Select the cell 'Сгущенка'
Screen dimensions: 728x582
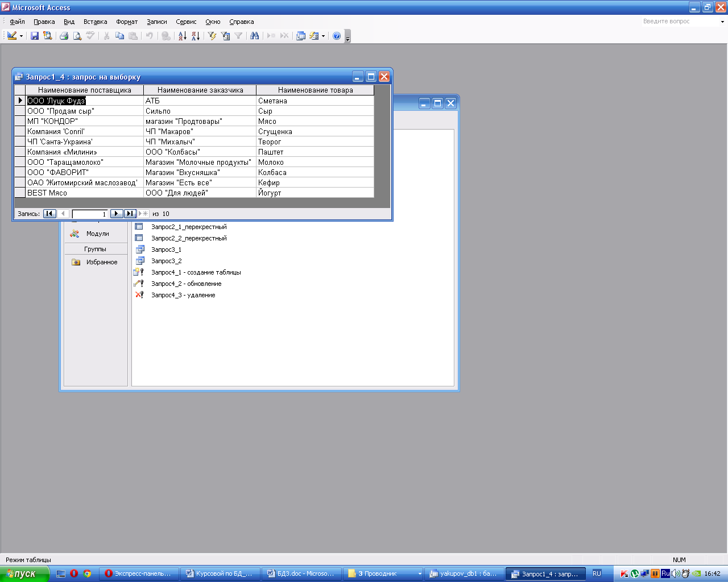[x=315, y=131]
